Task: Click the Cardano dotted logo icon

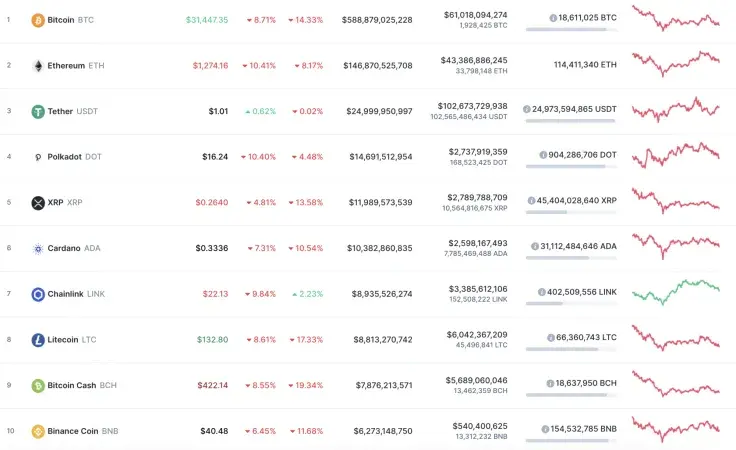Action: click(x=38, y=249)
